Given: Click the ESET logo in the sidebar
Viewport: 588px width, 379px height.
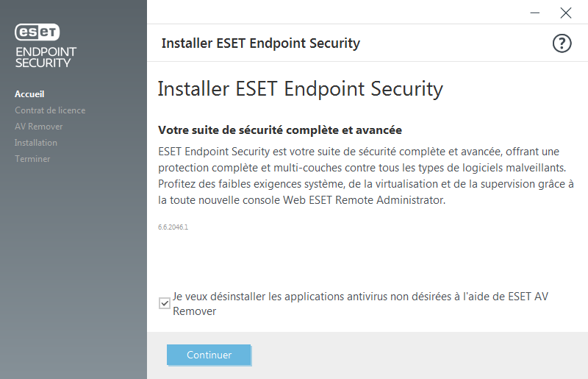Looking at the screenshot, I should [x=37, y=32].
